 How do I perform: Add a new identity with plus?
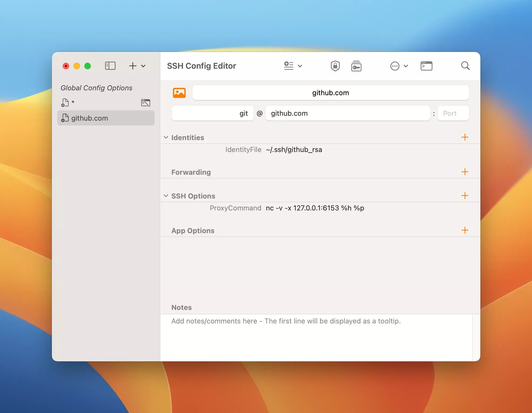pyautogui.click(x=465, y=137)
